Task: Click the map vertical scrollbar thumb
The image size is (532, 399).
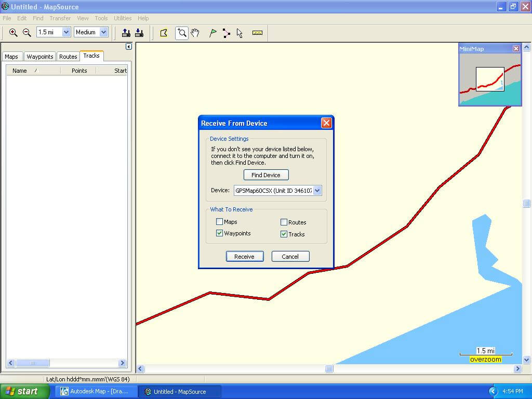Action: tap(527, 203)
